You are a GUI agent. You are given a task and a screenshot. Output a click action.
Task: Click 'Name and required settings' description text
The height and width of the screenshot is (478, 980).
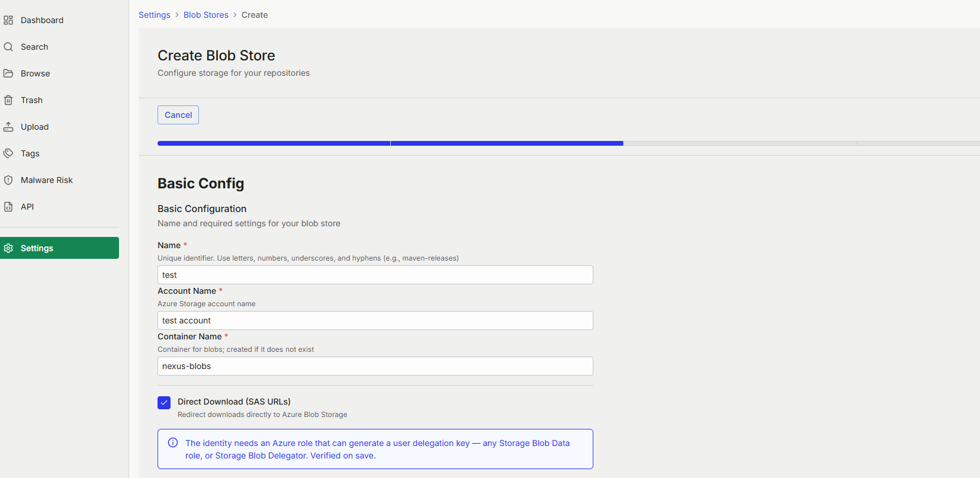tap(249, 223)
